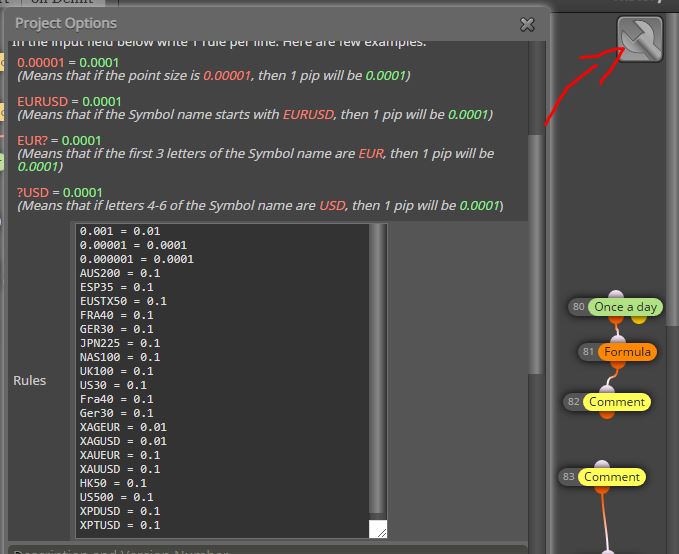Click the rule line 'GER30 = 0.1'
The width and height of the screenshot is (679, 554).
[116, 329]
